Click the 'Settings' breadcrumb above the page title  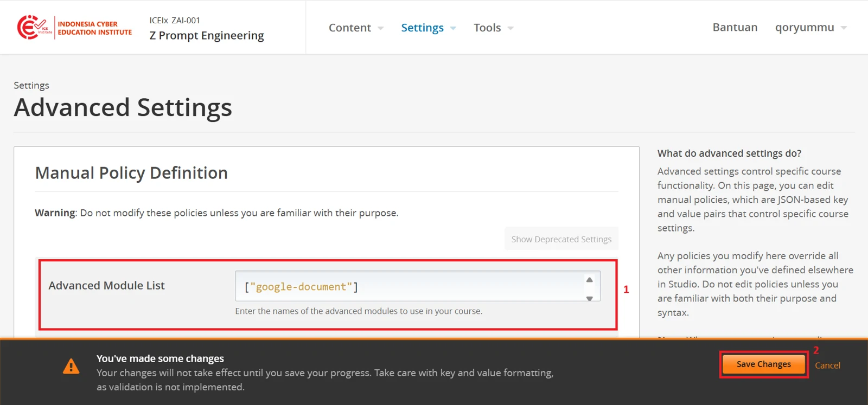[31, 86]
